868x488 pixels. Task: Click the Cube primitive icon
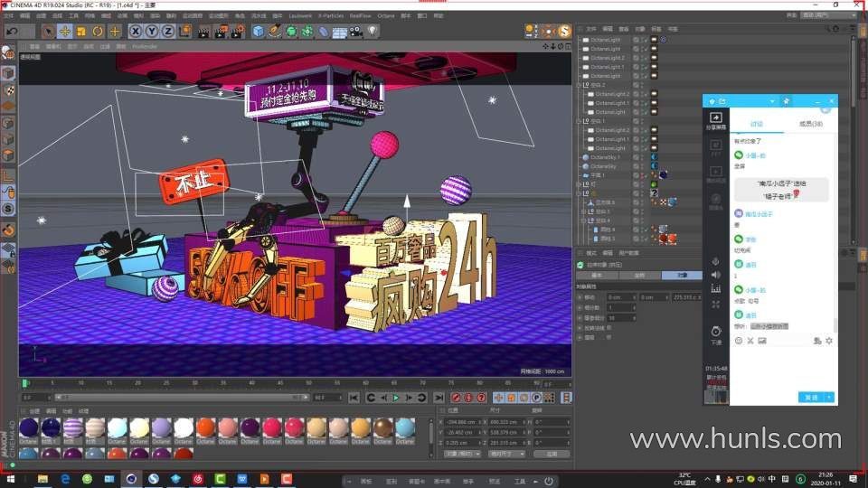pos(259,32)
